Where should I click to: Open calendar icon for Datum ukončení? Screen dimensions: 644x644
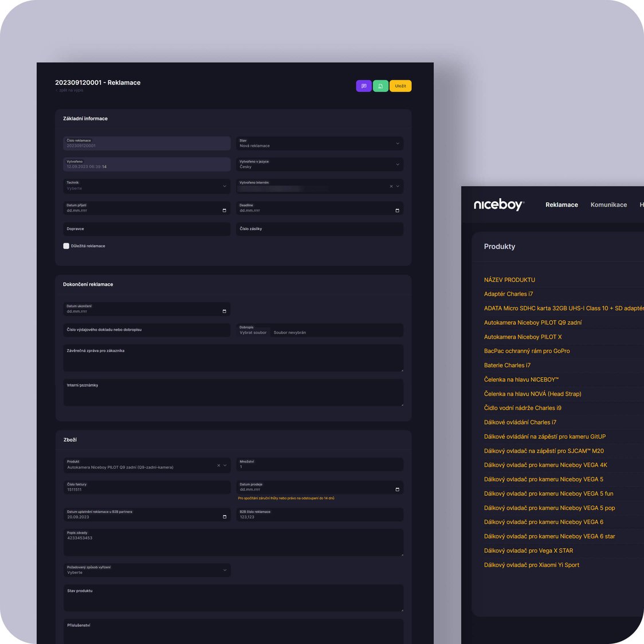tap(224, 311)
